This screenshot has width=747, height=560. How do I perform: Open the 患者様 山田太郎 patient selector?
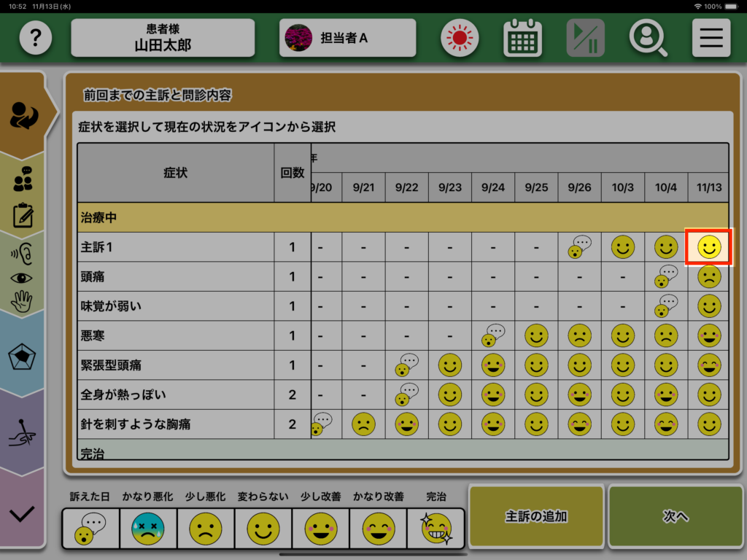pyautogui.click(x=163, y=38)
